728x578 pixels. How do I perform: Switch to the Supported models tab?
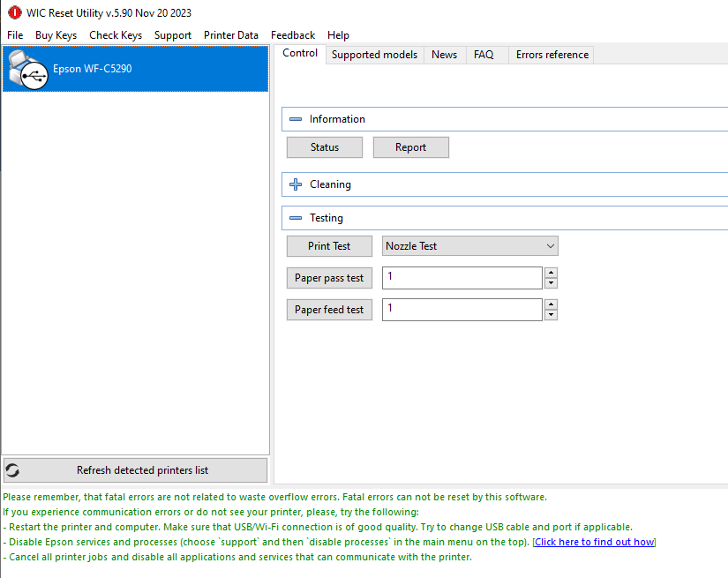point(375,55)
